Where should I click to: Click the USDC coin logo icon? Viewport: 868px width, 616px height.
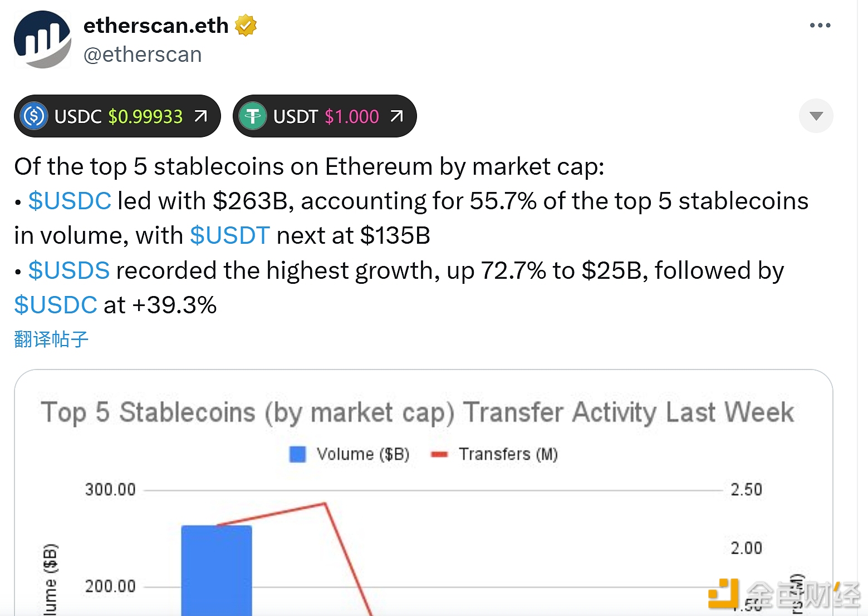tap(34, 116)
